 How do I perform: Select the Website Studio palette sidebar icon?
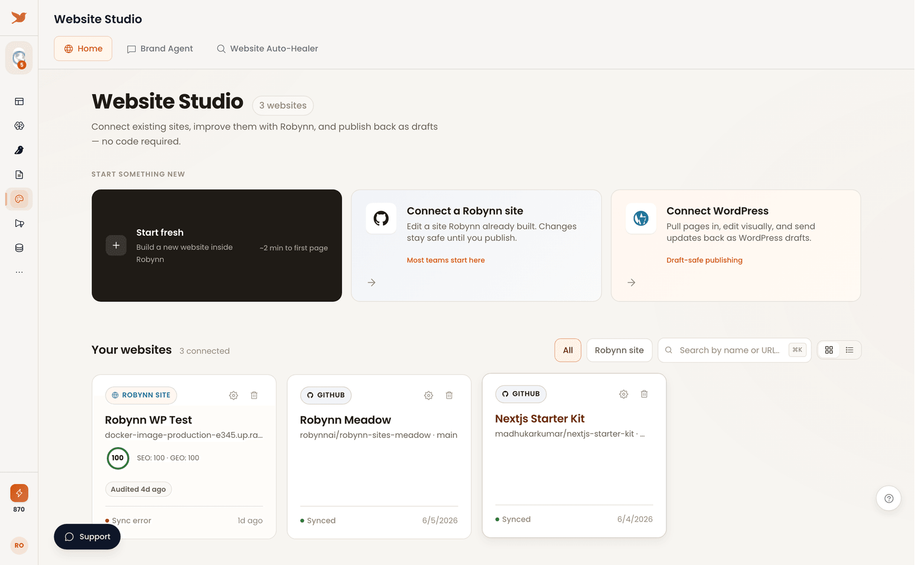19,199
